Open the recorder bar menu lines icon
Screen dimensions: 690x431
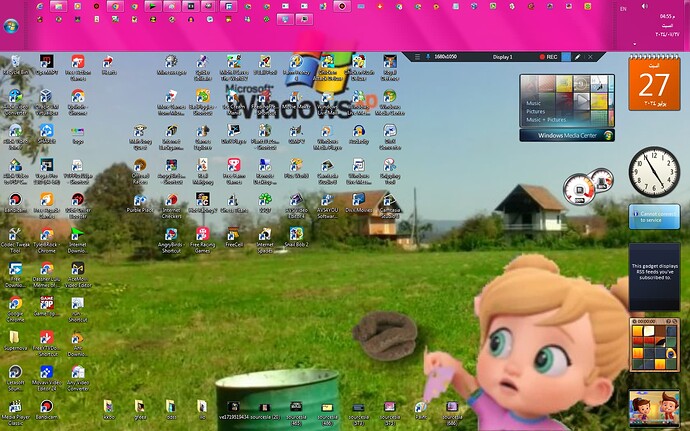418,57
